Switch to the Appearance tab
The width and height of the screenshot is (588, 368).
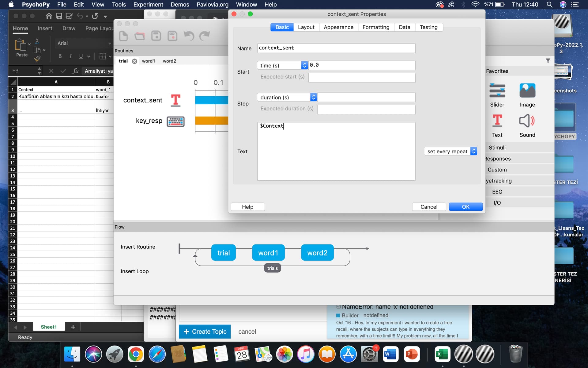[338, 27]
